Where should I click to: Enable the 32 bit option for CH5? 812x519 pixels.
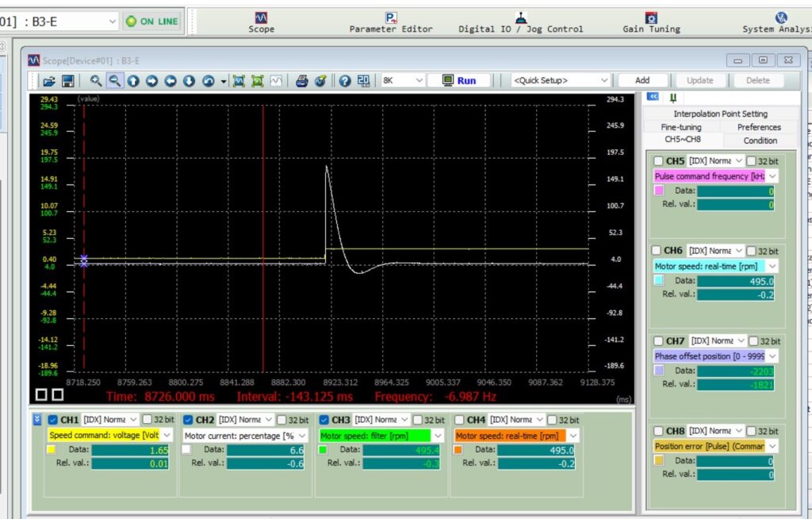point(752,160)
